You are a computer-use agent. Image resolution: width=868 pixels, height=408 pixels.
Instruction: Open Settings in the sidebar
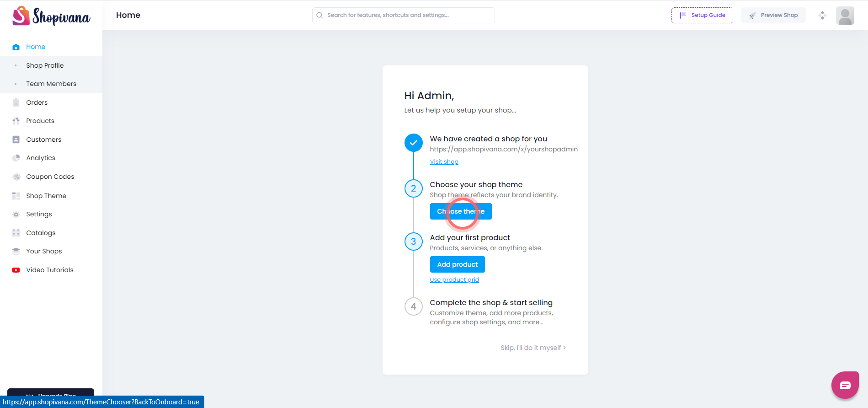click(x=39, y=214)
